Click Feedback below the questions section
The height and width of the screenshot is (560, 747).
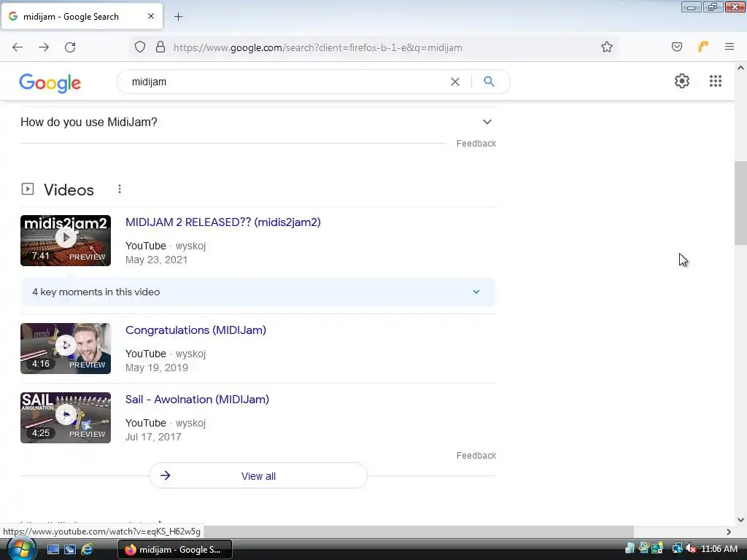(476, 144)
